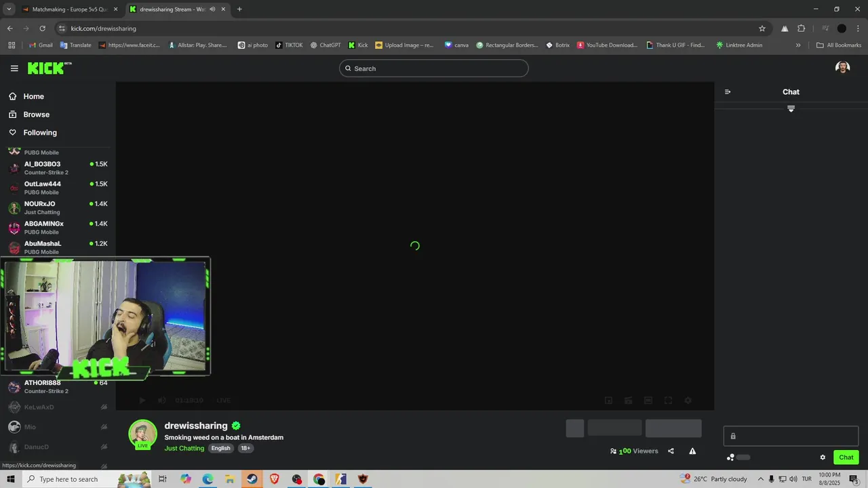The width and height of the screenshot is (868, 488).
Task: Open the ChatGPT bookmark
Action: pos(325,45)
